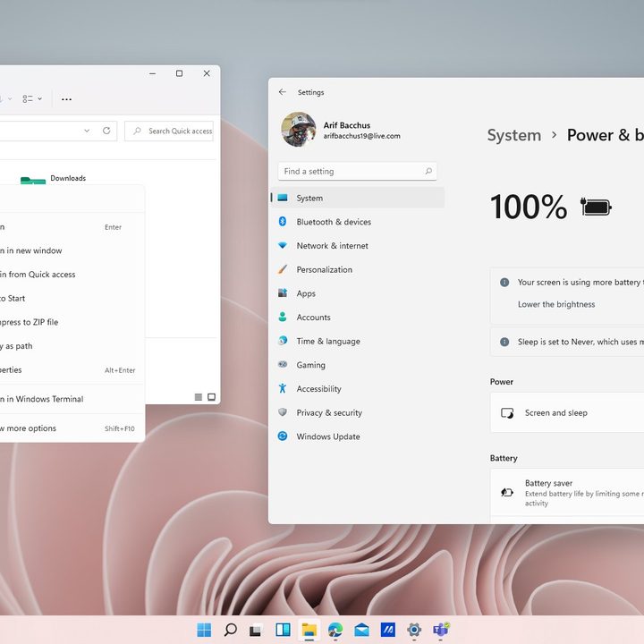The width and height of the screenshot is (644, 644).
Task: Open Accounts settings category
Action: (357, 317)
